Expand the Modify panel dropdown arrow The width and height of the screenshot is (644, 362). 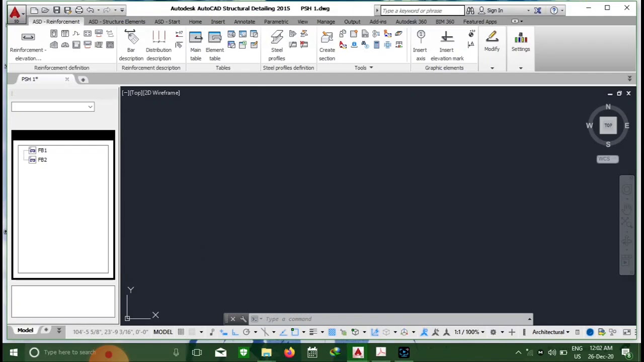click(492, 68)
